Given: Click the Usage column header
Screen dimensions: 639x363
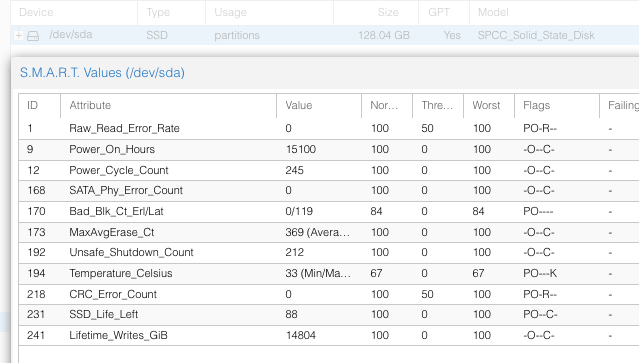Looking at the screenshot, I should [269, 12].
